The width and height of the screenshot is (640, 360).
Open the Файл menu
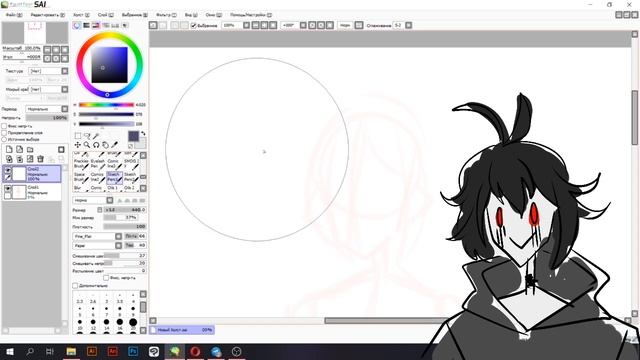14,15
